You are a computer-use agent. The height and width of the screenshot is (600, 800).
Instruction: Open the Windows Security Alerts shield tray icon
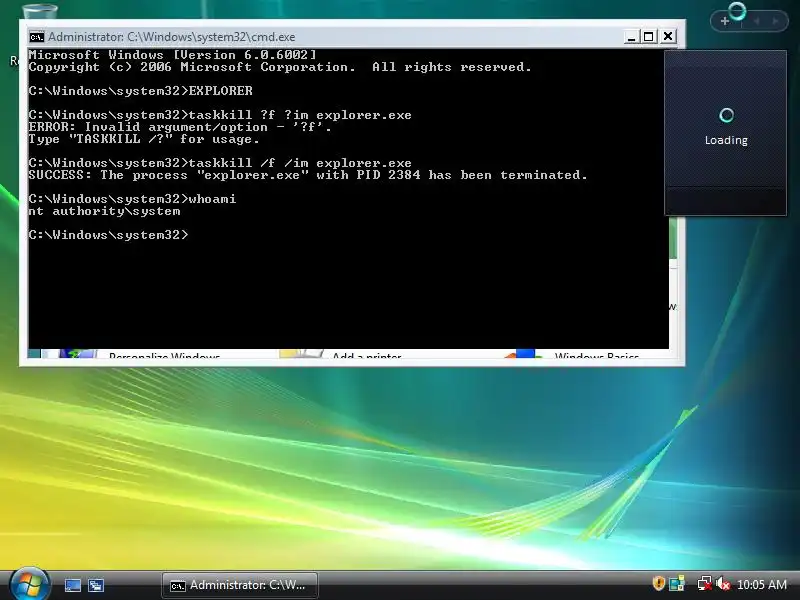pos(658,583)
